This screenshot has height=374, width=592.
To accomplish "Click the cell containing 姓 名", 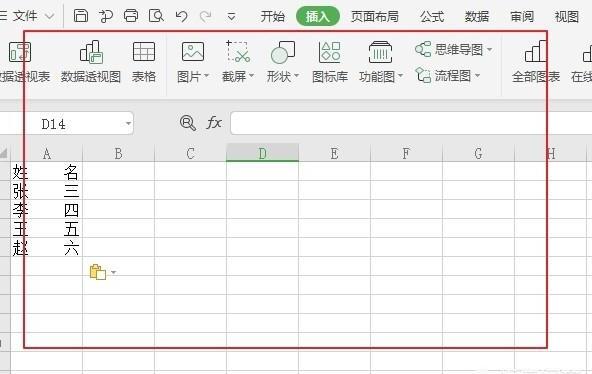I will [46, 172].
